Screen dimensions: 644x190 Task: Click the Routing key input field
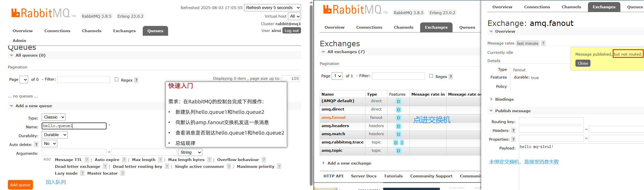tap(551, 121)
